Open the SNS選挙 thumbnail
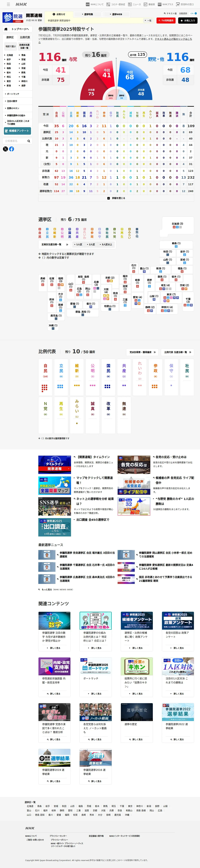 click(54, 506)
